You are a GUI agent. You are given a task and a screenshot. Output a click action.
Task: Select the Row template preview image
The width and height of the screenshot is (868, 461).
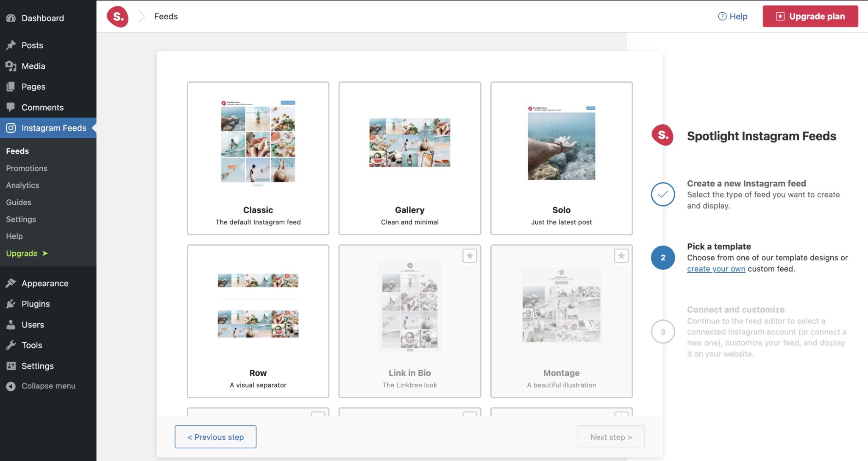(258, 306)
